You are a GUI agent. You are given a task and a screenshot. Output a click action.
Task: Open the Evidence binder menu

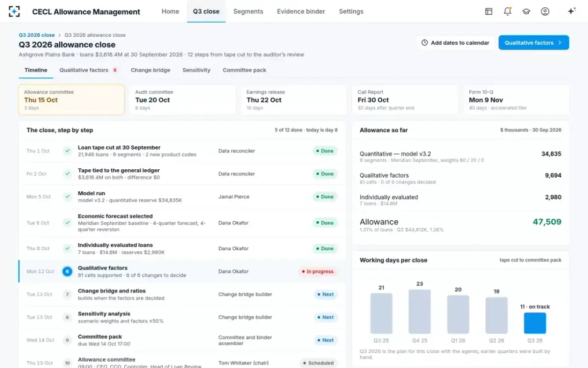click(301, 11)
